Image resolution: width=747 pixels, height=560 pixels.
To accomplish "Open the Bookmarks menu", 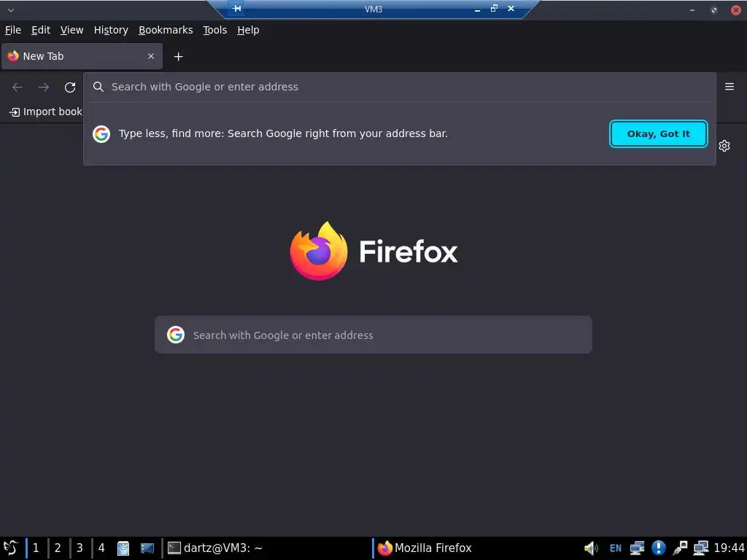I will [x=166, y=30].
